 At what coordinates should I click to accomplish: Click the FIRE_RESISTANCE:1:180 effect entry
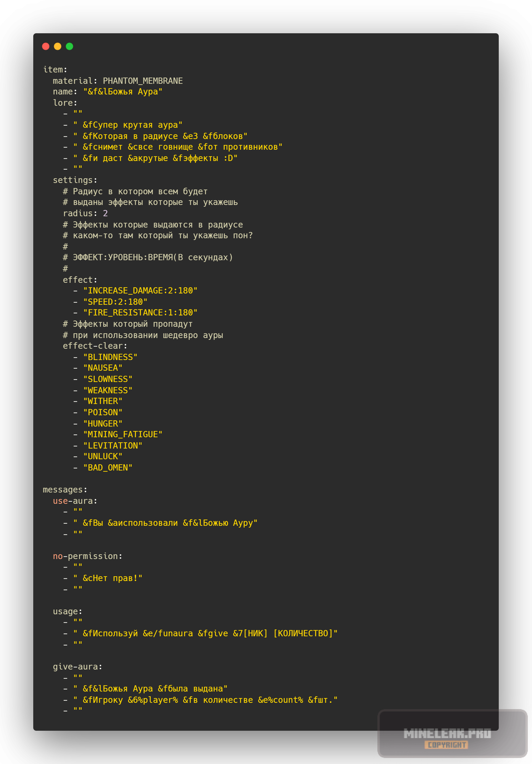(140, 312)
